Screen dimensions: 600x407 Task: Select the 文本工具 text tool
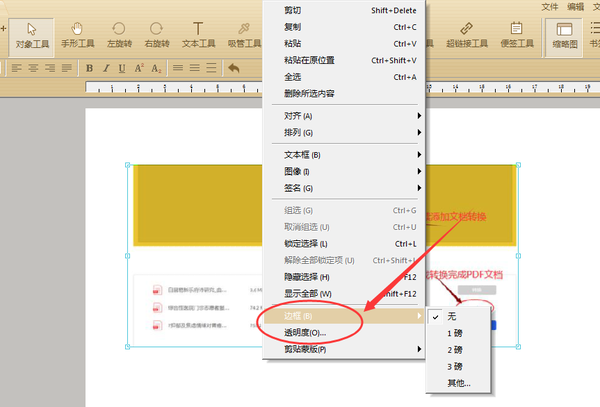pos(198,36)
